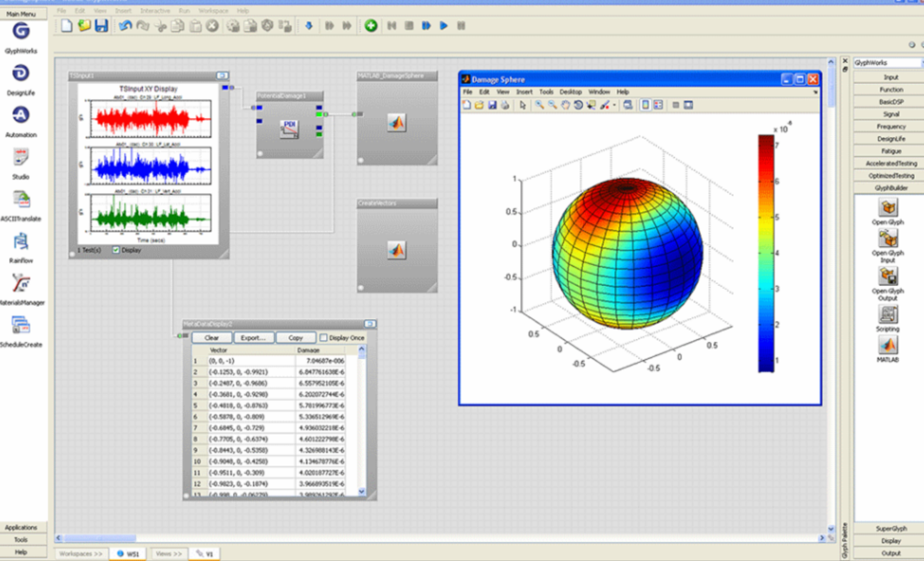Click the Export... button in the metadata display

[253, 338]
